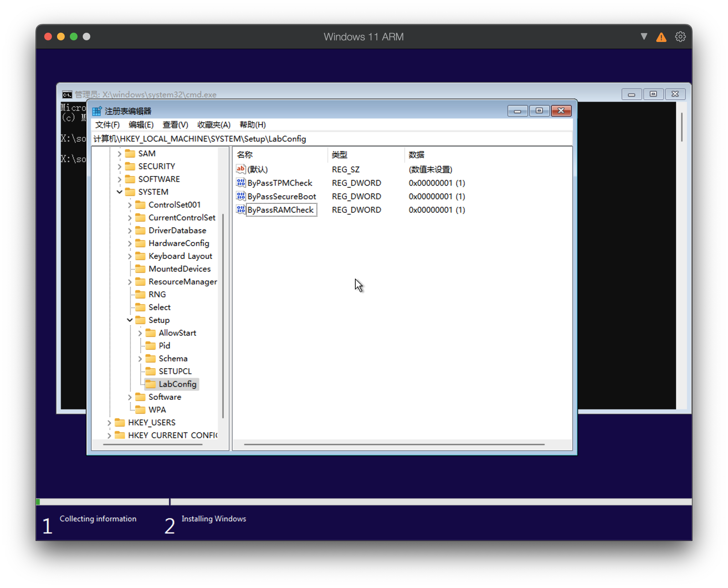This screenshot has width=728, height=588.
Task: Click the ByPassSecureBoot DWORD value icon
Action: 241,196
